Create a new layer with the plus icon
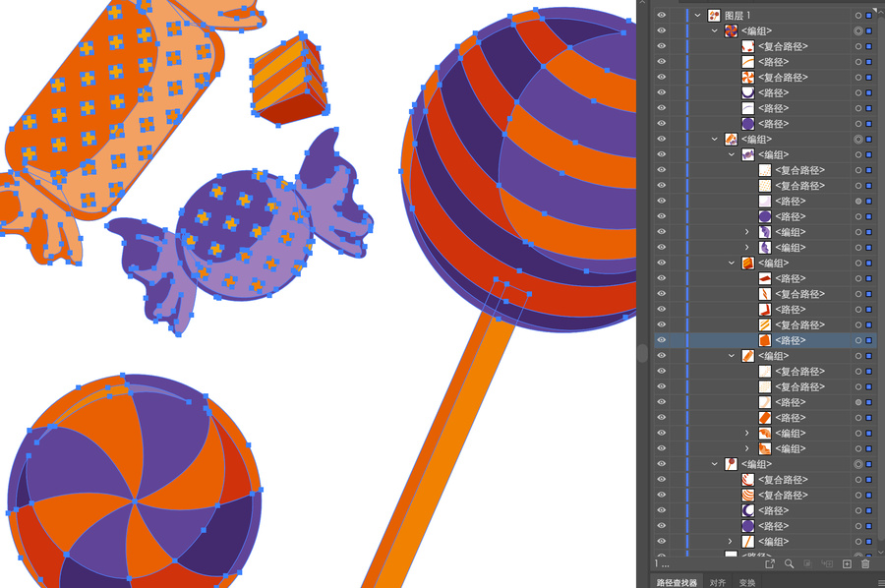Image resolution: width=885 pixels, height=588 pixels. (x=847, y=563)
